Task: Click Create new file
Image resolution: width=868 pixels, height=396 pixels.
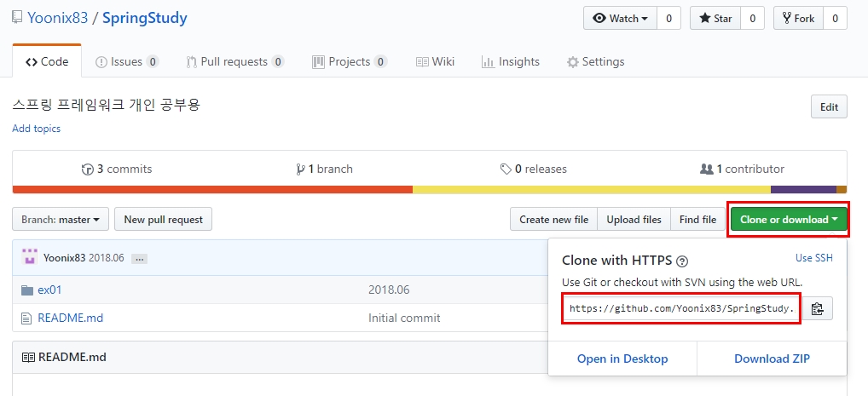Action: (553, 219)
